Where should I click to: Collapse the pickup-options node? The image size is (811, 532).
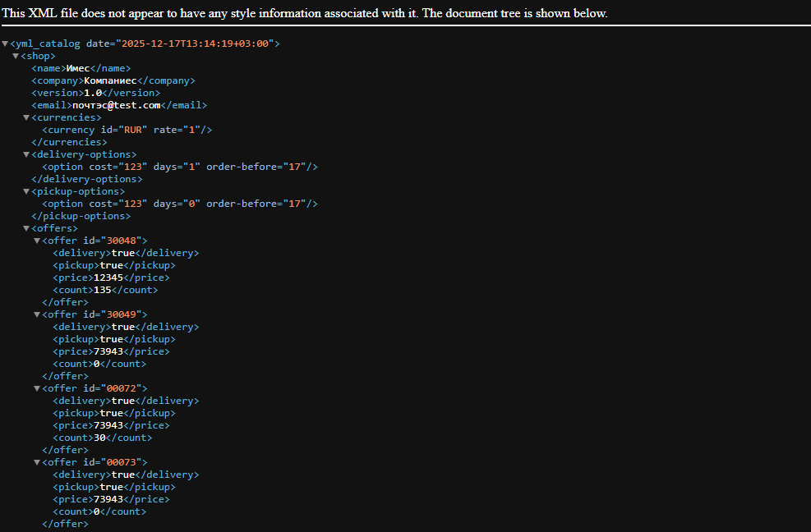pos(26,190)
